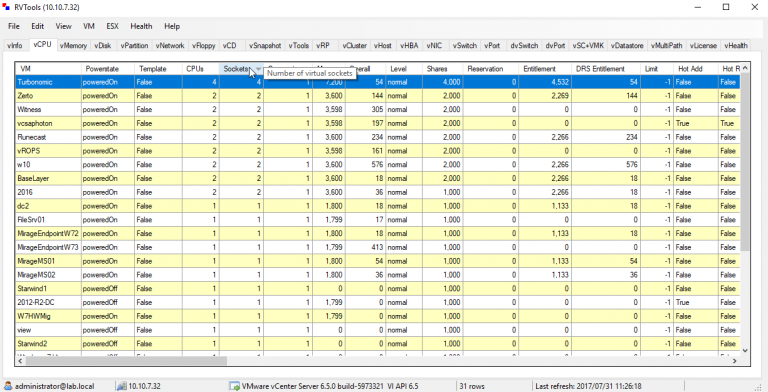
Task: Click the horizontal scrollbar left arrow
Action: (x=21, y=361)
